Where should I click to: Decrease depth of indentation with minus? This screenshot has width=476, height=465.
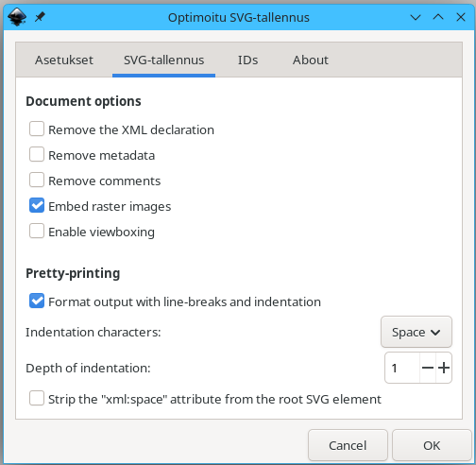point(428,368)
